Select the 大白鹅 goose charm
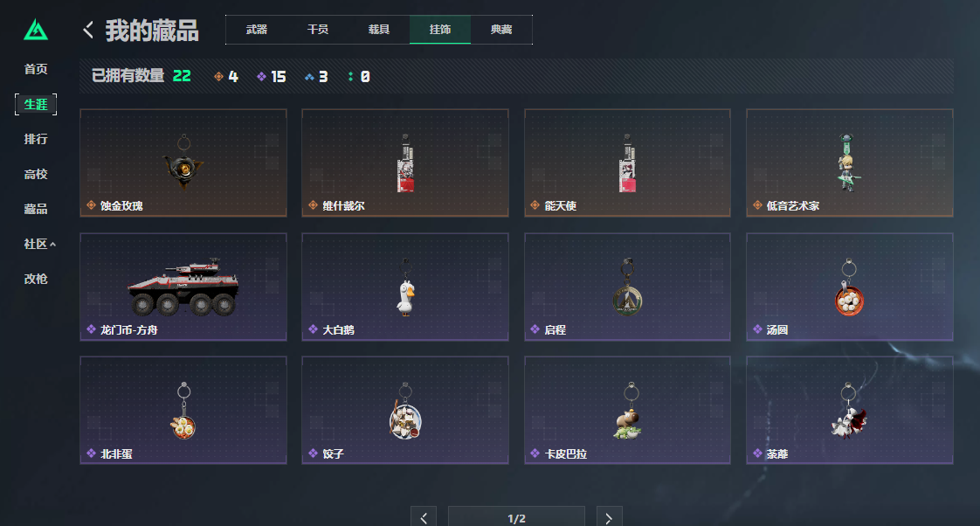The height and width of the screenshot is (526, 980). pyautogui.click(x=405, y=287)
